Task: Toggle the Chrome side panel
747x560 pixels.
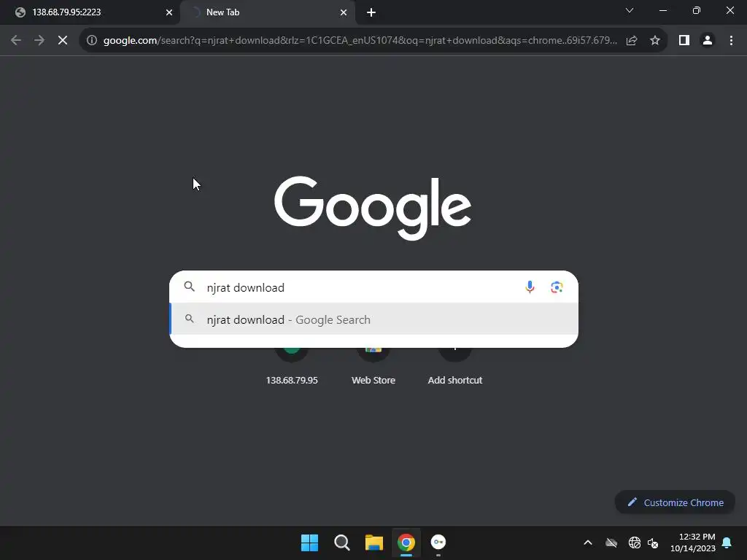Action: pos(684,41)
